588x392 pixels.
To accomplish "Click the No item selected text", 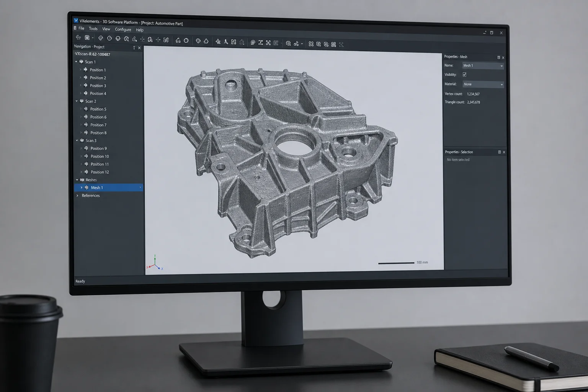I will tap(458, 160).
